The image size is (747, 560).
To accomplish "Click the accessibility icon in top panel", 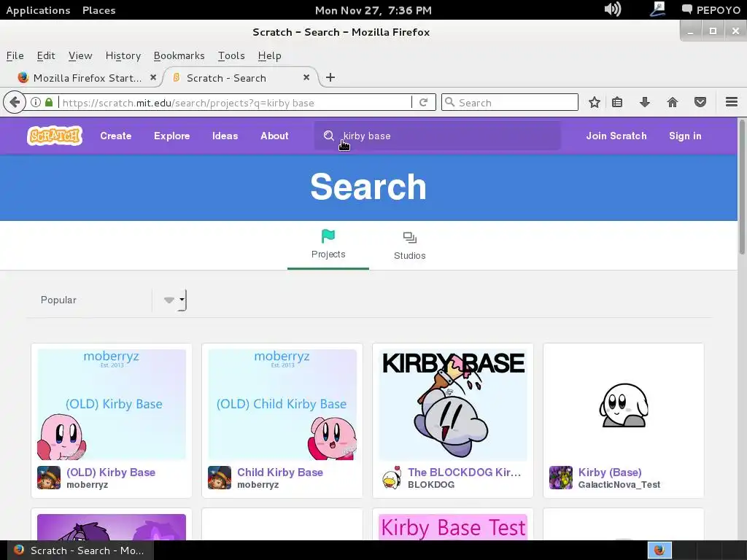I will click(659, 9).
